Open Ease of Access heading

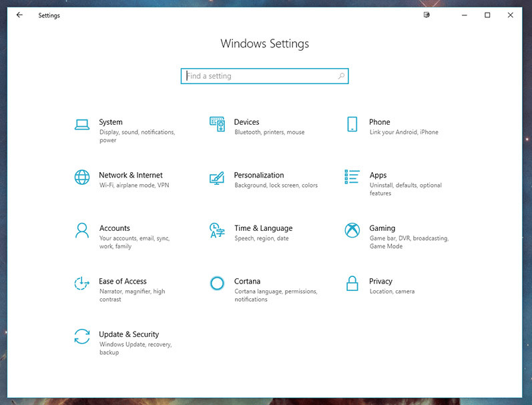[123, 281]
